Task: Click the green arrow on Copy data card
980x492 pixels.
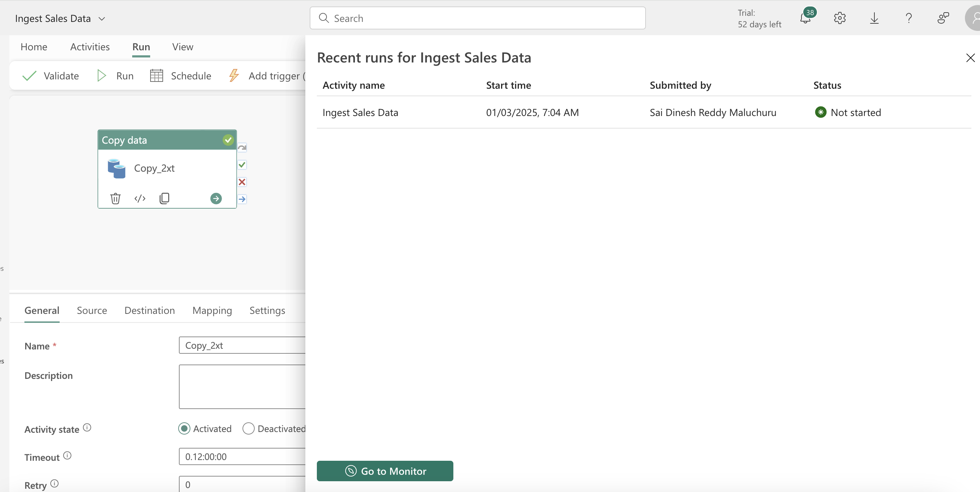Action: point(216,198)
